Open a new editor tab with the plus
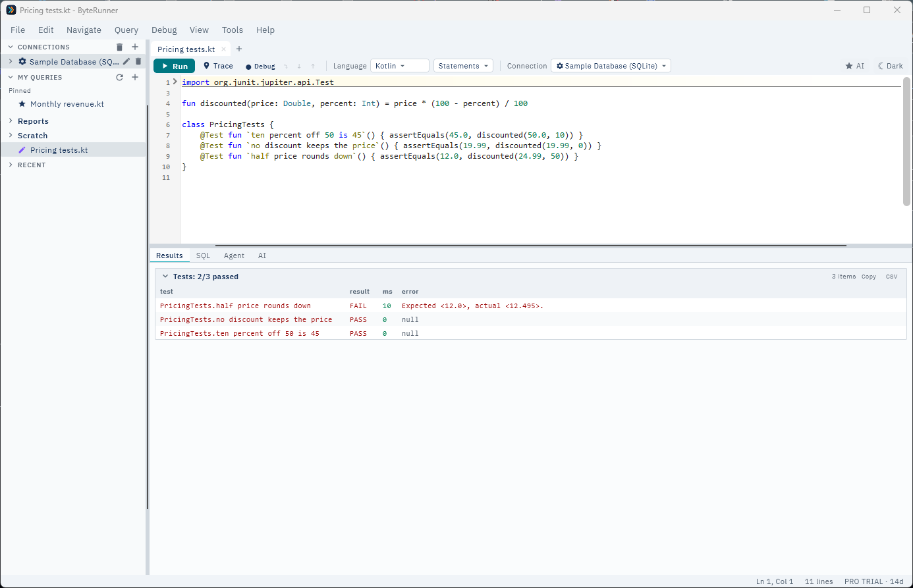 coord(239,49)
